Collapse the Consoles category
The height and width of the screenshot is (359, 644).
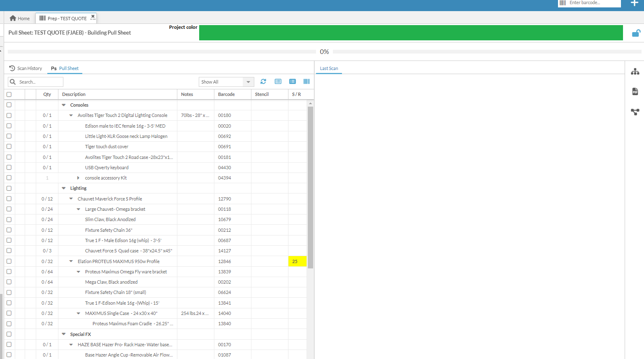(x=64, y=105)
